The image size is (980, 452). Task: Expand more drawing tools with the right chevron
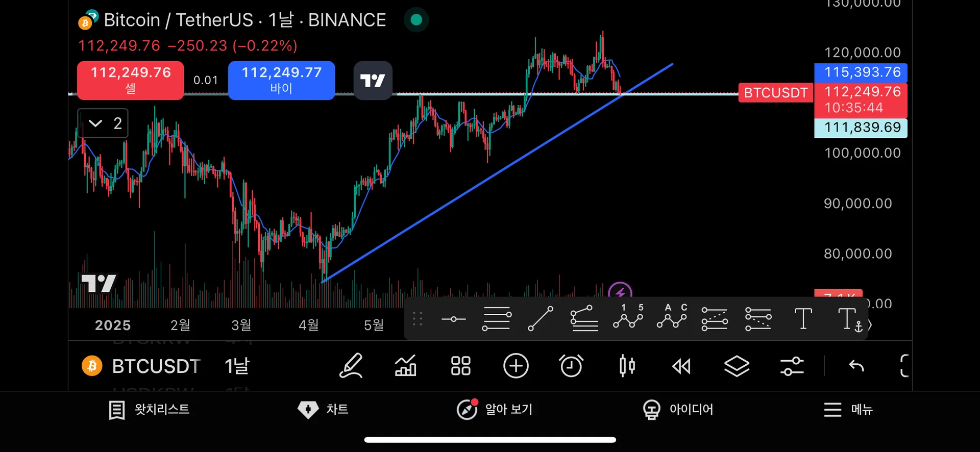tap(870, 324)
